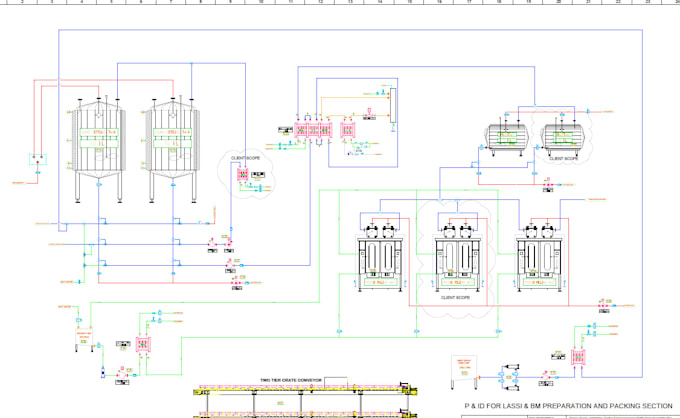Click the pump under the horizontal tanks
Screen dimensions: 680x418
coord(548,184)
